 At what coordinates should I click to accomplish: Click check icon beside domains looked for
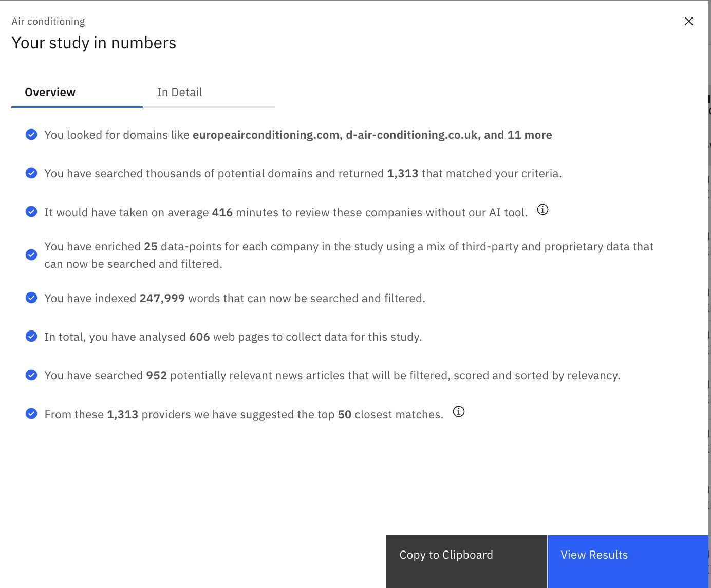click(31, 135)
